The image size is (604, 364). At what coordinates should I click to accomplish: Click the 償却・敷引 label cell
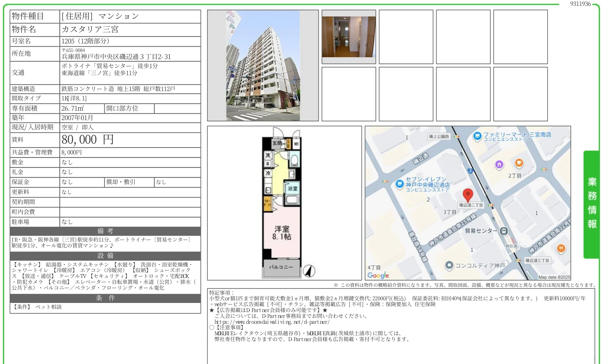coord(130,182)
